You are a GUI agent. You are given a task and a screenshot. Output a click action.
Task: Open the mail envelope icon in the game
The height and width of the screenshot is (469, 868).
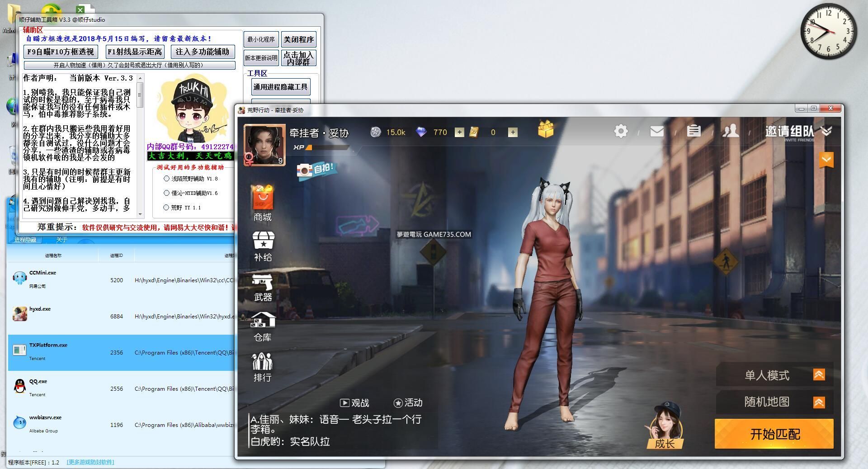[657, 131]
